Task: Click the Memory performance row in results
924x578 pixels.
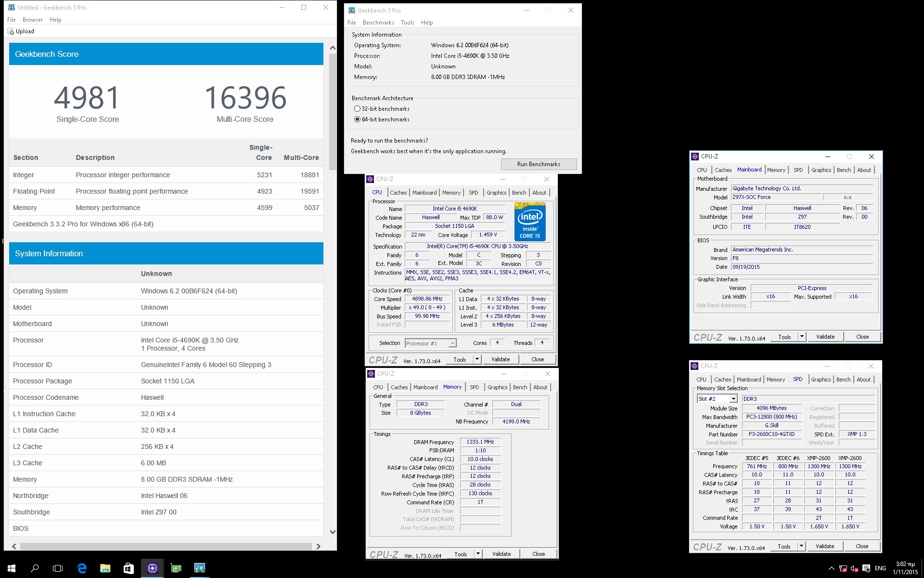Action: 166,208
